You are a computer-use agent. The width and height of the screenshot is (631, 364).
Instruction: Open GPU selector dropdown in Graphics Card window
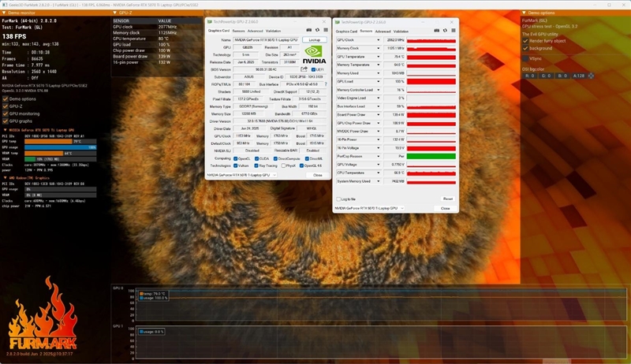tap(241, 175)
